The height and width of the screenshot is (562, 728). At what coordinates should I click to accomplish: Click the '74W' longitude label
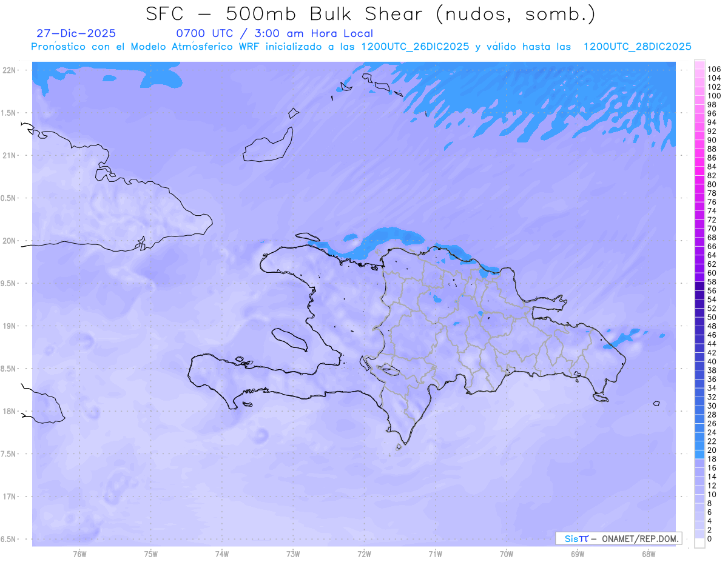click(x=222, y=554)
